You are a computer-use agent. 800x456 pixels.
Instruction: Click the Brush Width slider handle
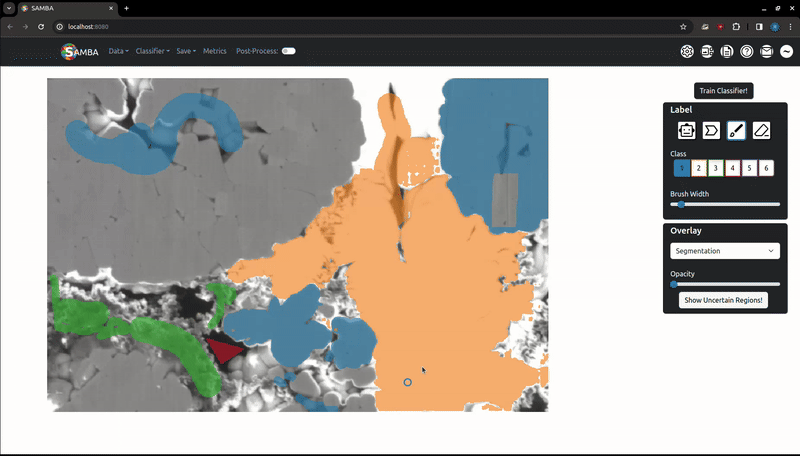coord(681,204)
